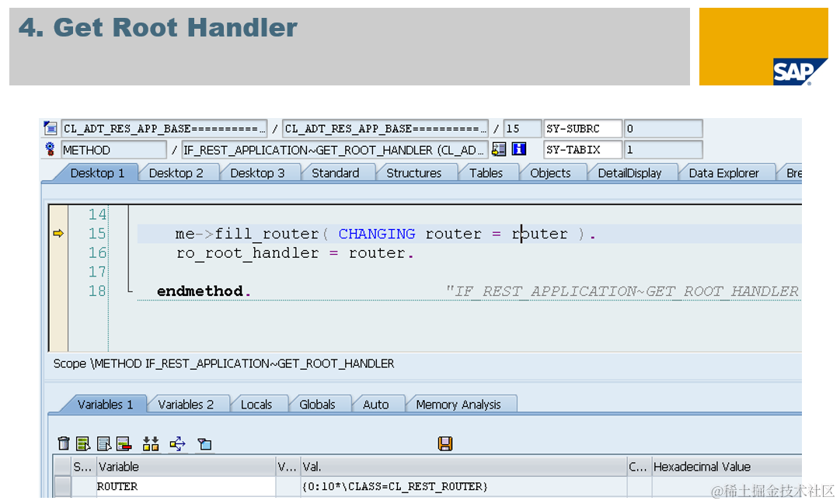Click the IF_REST_APPLICATION~GET_ROOT_HANDLER method field
The height and width of the screenshot is (504, 840).
pos(335,150)
